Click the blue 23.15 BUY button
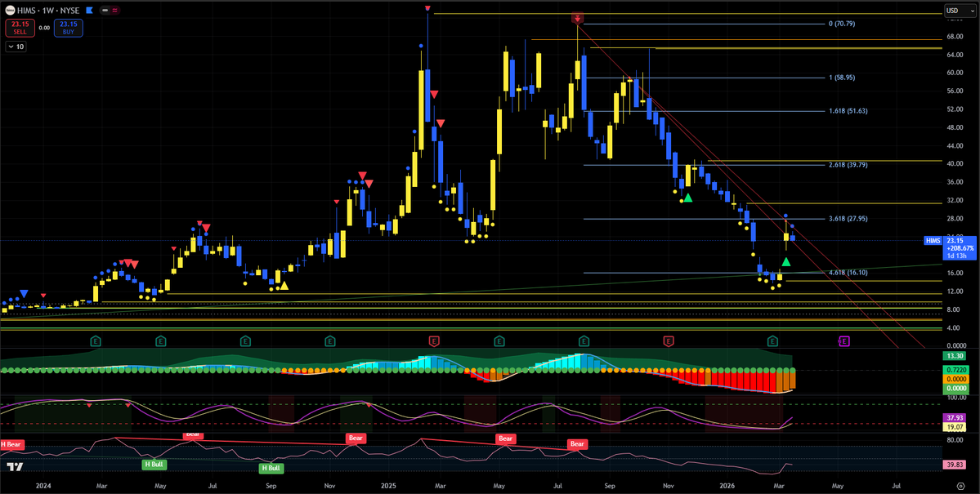The height and width of the screenshot is (494, 980). pyautogui.click(x=68, y=28)
